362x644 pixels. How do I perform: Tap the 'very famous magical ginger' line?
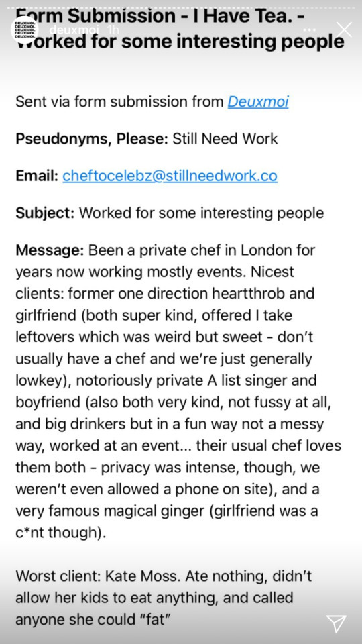(167, 511)
